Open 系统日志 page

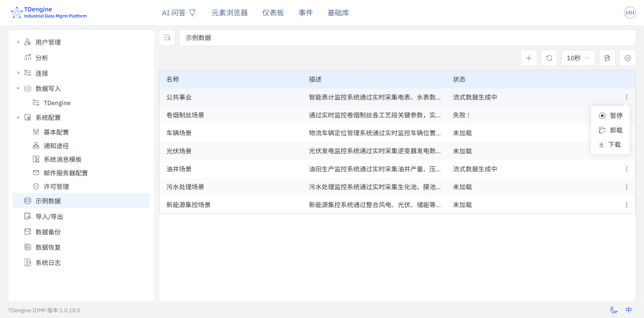click(x=48, y=263)
